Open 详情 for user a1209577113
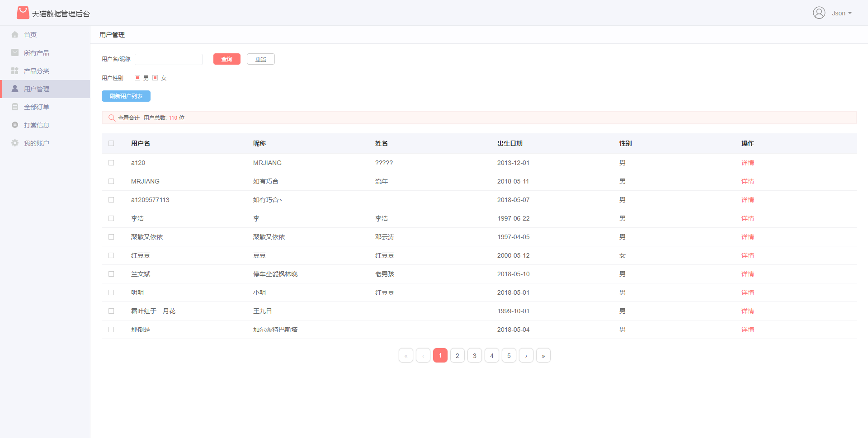The width and height of the screenshot is (868, 438). point(748,200)
